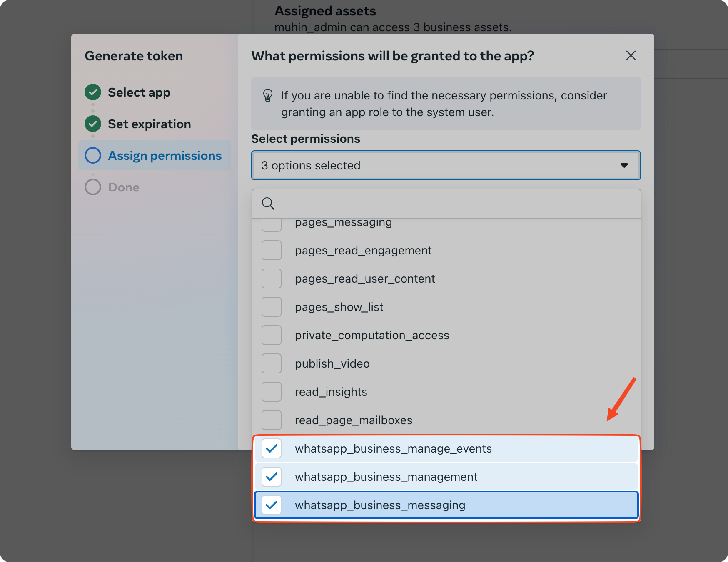Click the lightbulb tip icon
This screenshot has width=728, height=562.
pyautogui.click(x=268, y=95)
